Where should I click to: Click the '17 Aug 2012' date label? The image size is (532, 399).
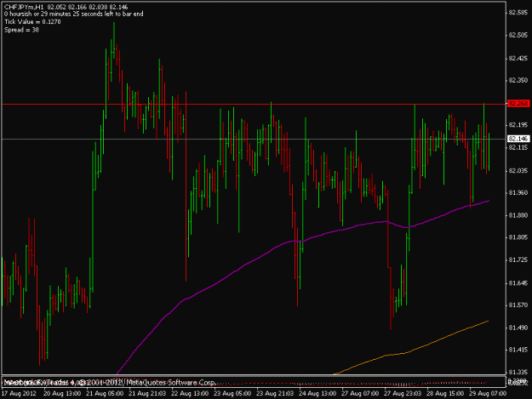[x=19, y=394]
